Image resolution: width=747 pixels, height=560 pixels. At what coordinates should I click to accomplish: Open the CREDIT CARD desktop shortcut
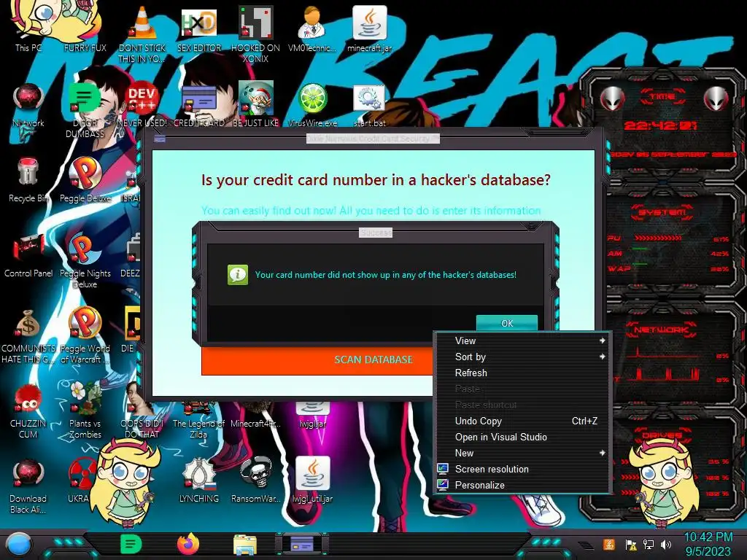[199, 105]
